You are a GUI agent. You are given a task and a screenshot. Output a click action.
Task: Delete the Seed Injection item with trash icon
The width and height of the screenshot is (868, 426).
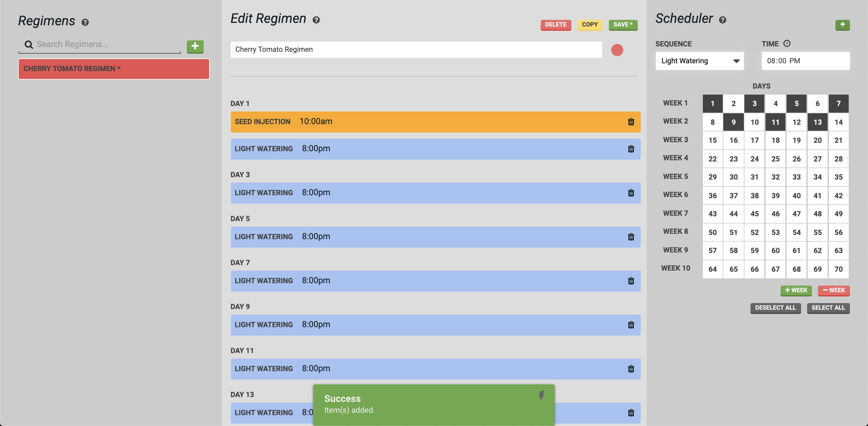[x=631, y=122]
